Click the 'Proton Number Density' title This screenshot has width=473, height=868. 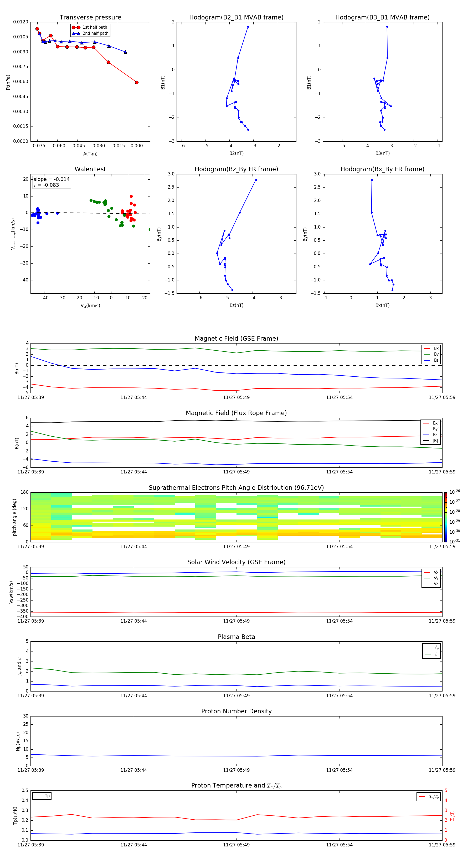pos(236,711)
